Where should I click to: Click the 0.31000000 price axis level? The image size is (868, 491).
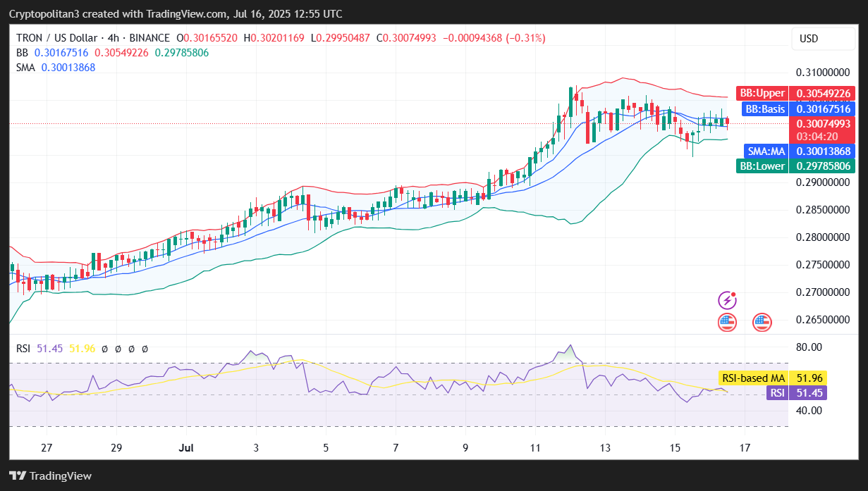[822, 73]
